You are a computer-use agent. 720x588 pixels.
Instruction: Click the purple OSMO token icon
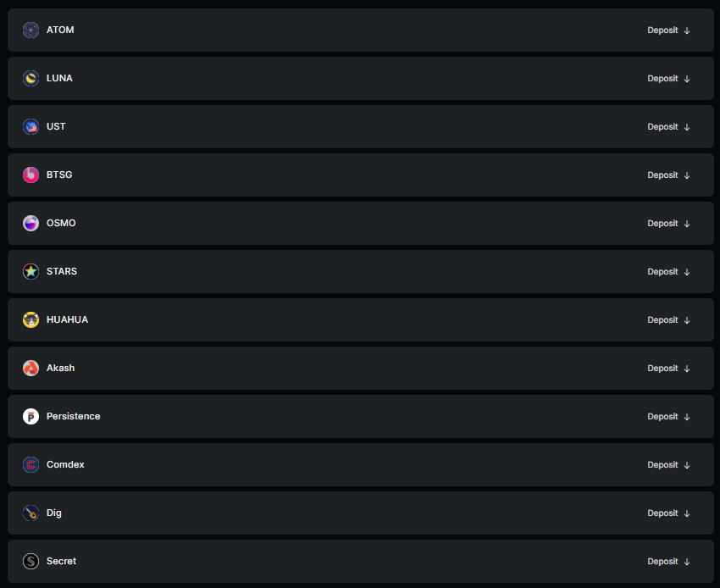click(30, 224)
